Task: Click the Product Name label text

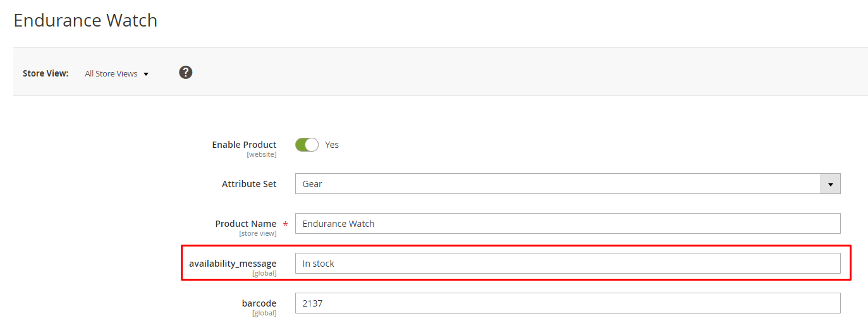Action: click(x=245, y=224)
